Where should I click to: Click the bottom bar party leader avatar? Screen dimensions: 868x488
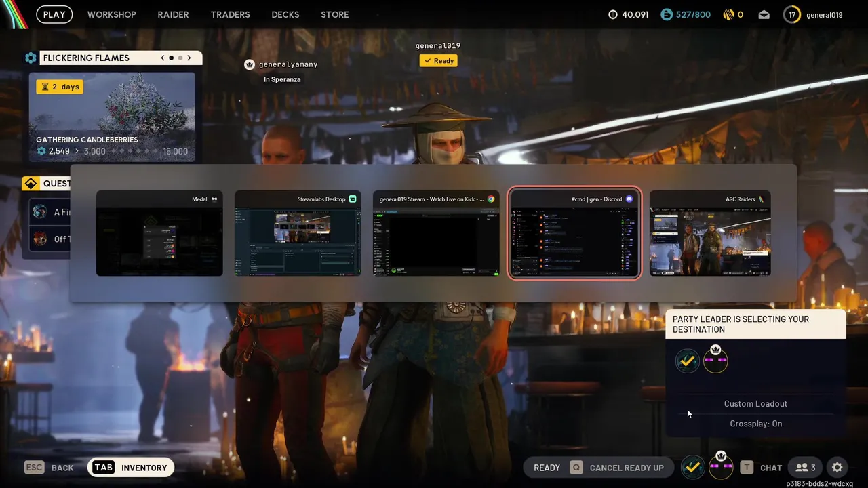pyautogui.click(x=721, y=466)
